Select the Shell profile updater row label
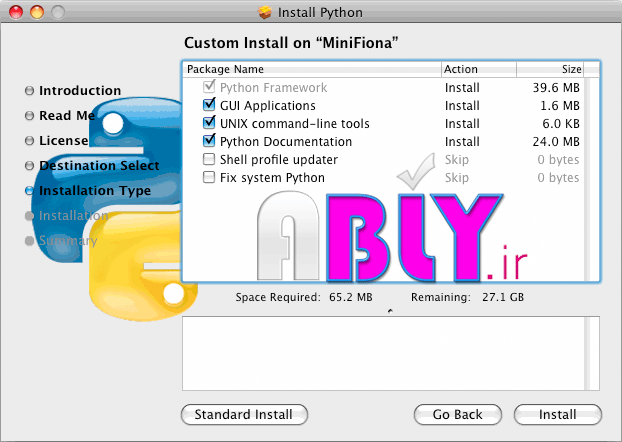 tap(279, 160)
